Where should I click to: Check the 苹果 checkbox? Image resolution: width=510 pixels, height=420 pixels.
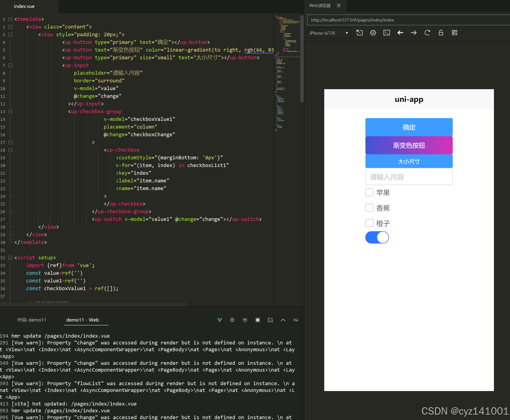tap(369, 192)
